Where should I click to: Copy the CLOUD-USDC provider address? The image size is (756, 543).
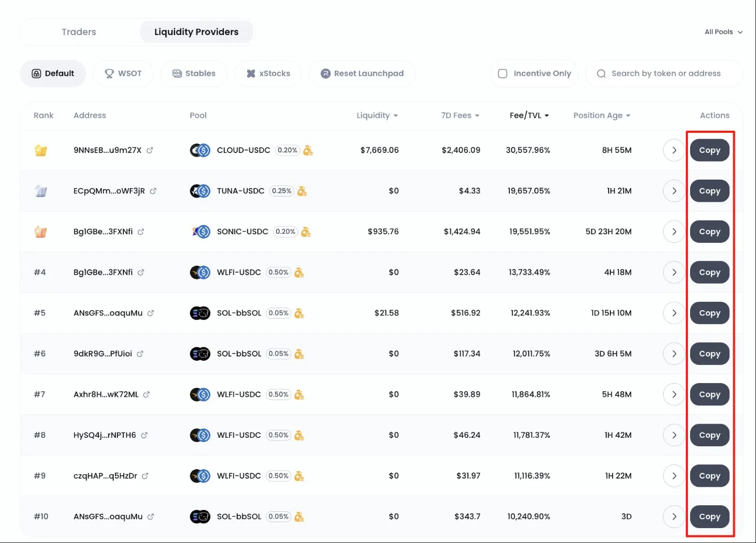coord(710,150)
